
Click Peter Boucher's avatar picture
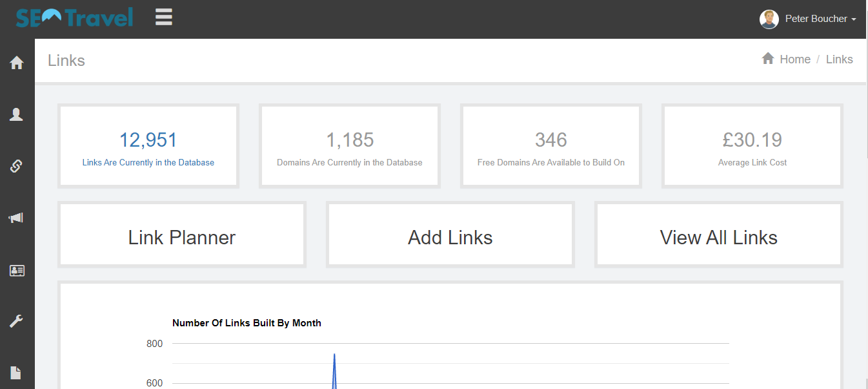click(769, 19)
